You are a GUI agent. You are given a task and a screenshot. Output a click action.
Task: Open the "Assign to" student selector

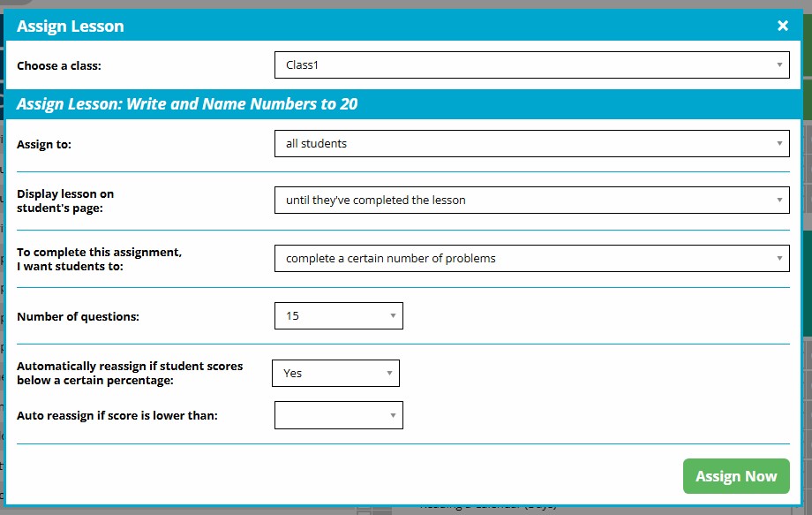(530, 143)
